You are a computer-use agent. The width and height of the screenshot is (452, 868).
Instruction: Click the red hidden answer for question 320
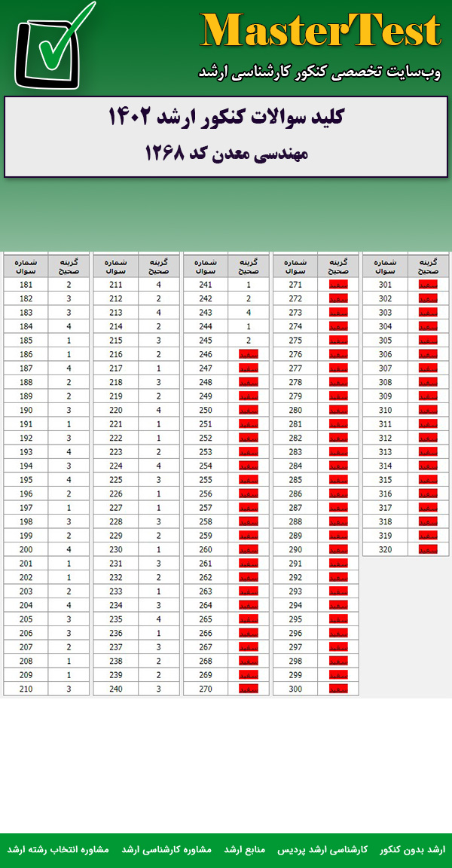(x=428, y=549)
